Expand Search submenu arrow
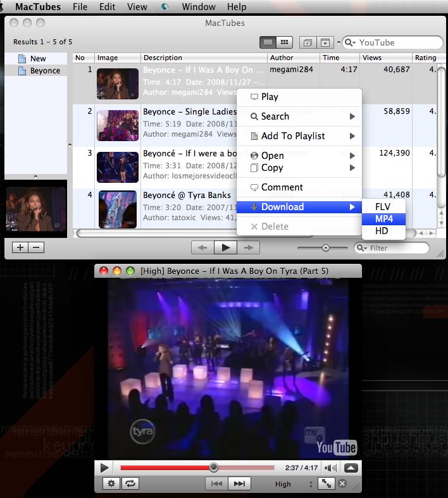This screenshot has height=498, width=448. pyautogui.click(x=352, y=116)
